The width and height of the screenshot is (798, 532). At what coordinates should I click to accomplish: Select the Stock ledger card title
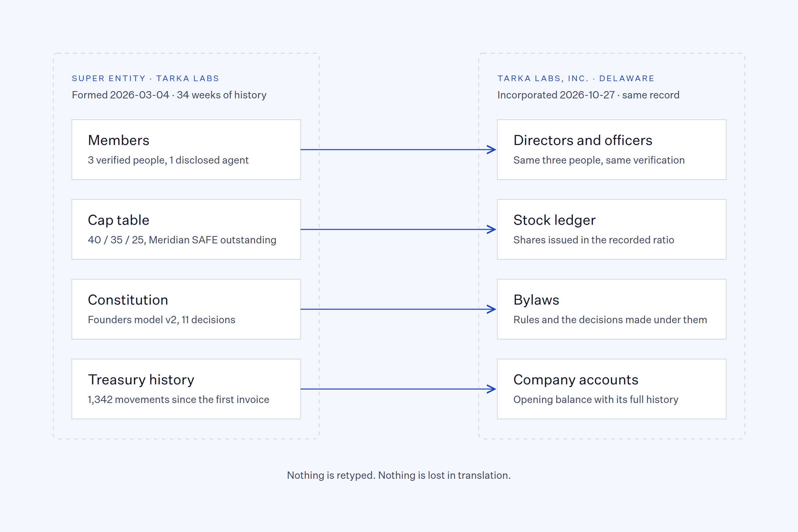(x=554, y=220)
